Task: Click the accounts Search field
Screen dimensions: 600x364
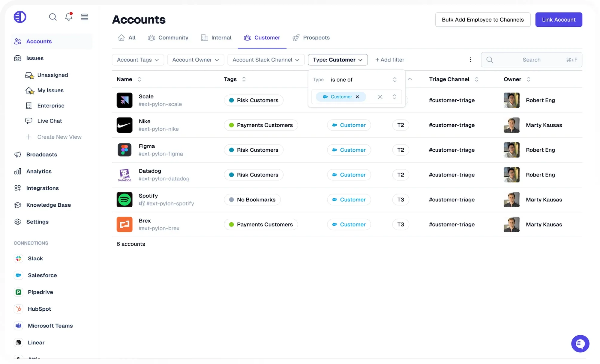Action: tap(531, 60)
